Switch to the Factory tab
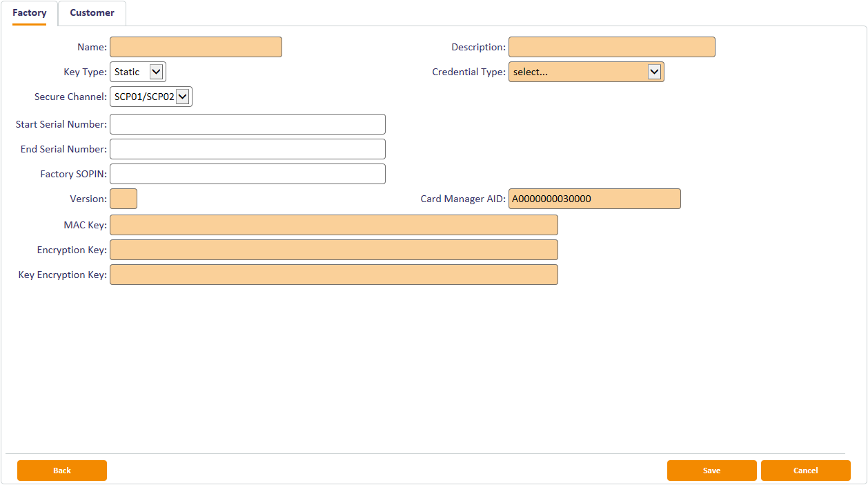Screen dimensions: 868x485 30,13
